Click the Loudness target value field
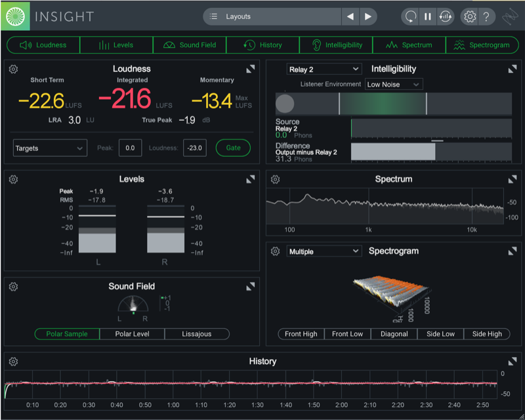This screenshot has width=525, height=420. coord(194,148)
